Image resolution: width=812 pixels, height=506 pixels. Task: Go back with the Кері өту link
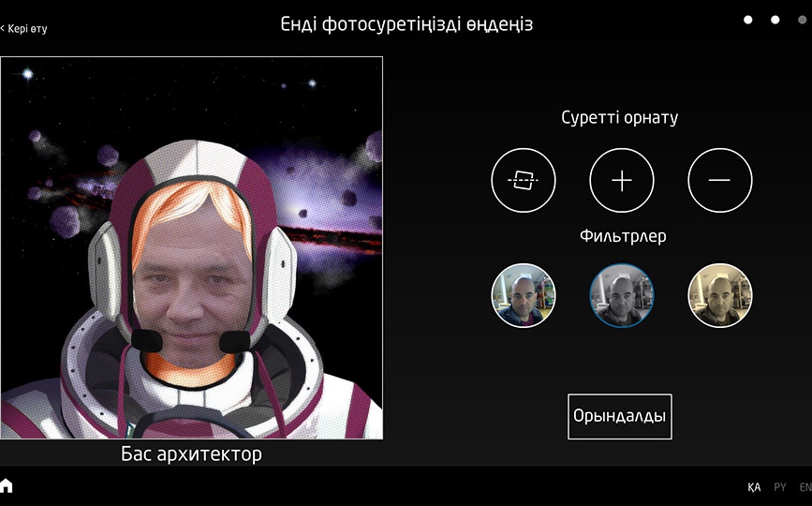[23, 28]
